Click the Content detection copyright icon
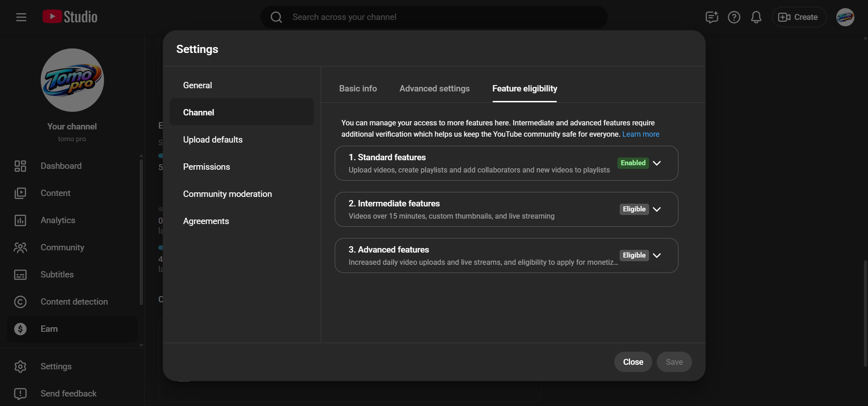This screenshot has width=868, height=406. click(20, 302)
